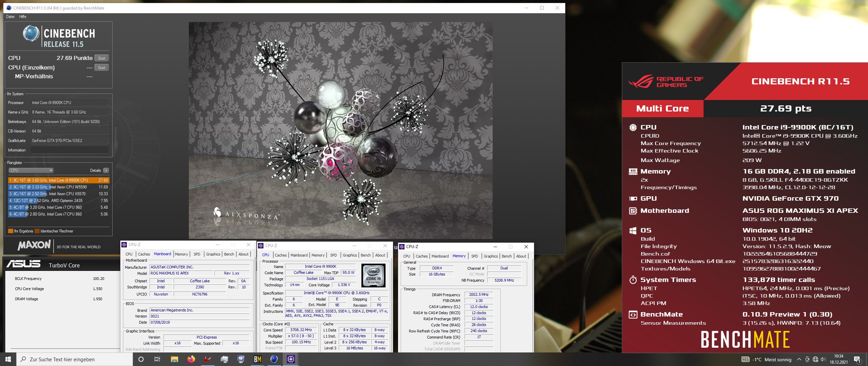Open CPU tab in first CPU-Z window
868x366 pixels.
pyautogui.click(x=129, y=254)
